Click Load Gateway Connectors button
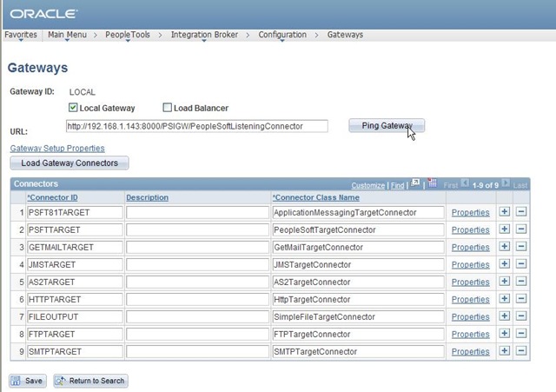This screenshot has height=392, width=556. pyautogui.click(x=69, y=163)
